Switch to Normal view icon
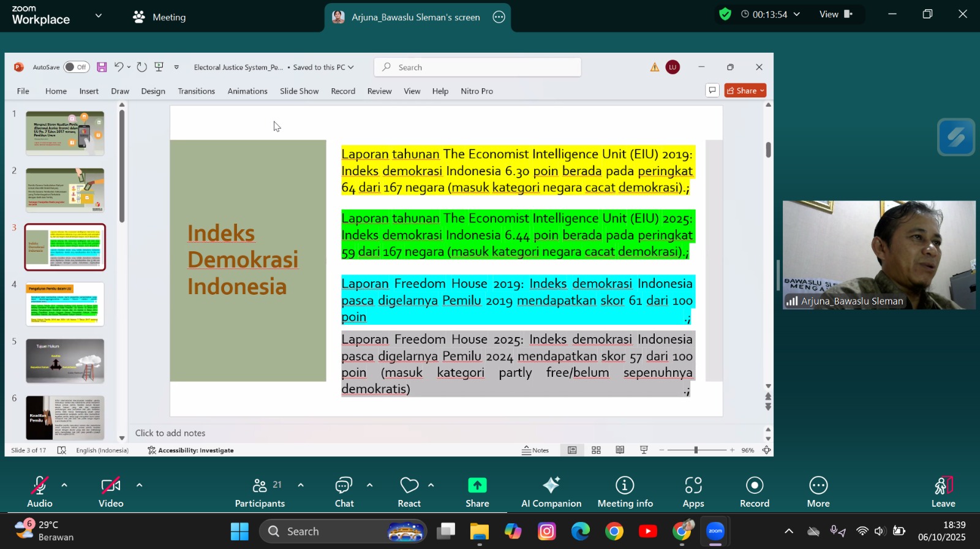Image resolution: width=980 pixels, height=549 pixels. pos(572,450)
